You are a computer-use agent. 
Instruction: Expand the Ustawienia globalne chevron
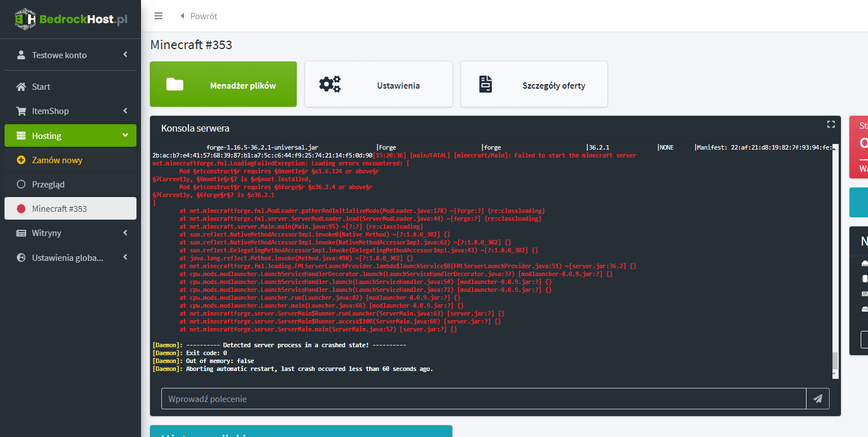[125, 257]
